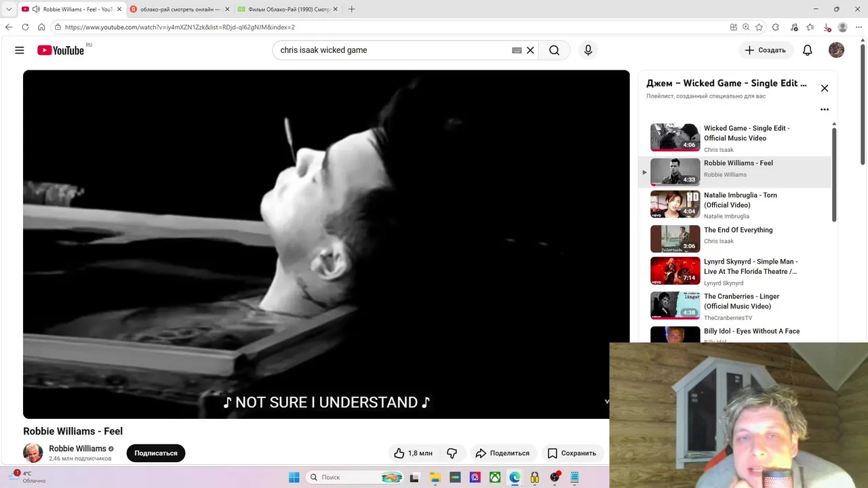Open browser zoom magnifier control
This screenshot has width=868, height=488.
click(x=746, y=27)
